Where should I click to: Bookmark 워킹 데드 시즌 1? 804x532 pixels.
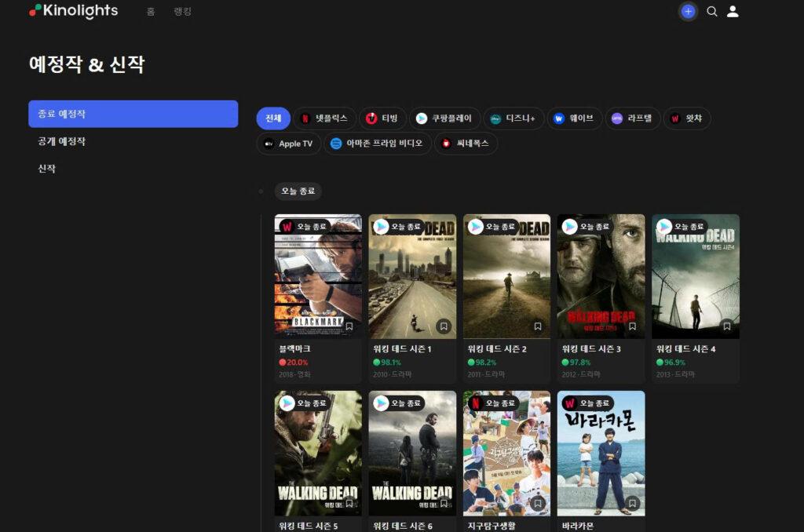point(444,326)
